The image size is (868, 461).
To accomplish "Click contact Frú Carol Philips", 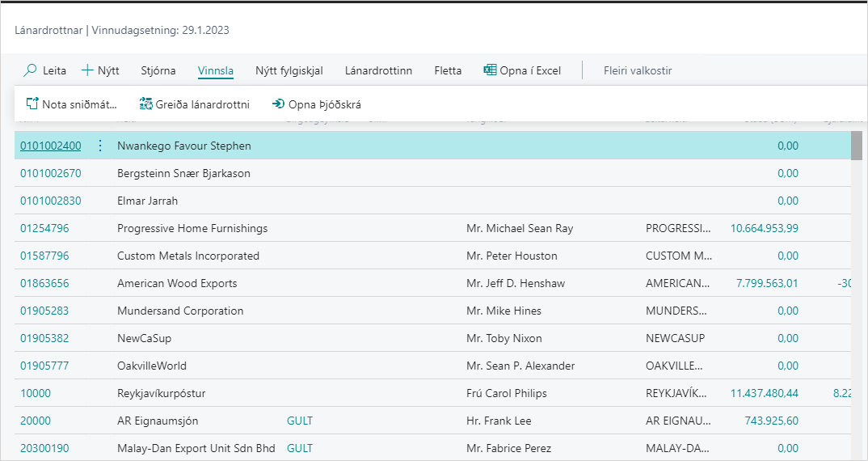I will pyautogui.click(x=507, y=393).
